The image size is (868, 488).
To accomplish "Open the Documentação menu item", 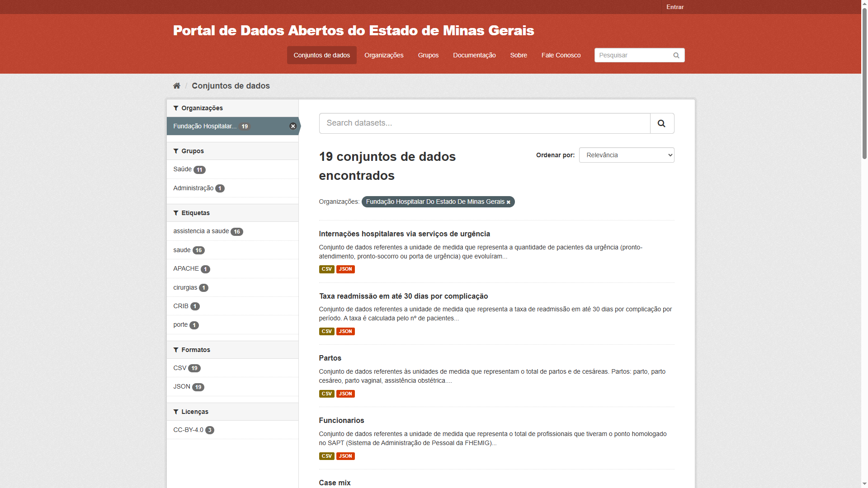I will [474, 55].
